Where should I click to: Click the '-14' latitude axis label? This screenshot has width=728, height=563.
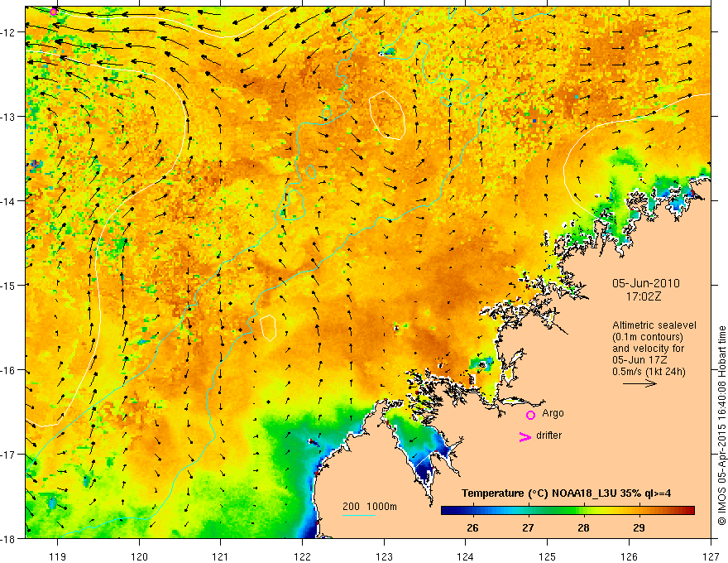pyautogui.click(x=10, y=201)
